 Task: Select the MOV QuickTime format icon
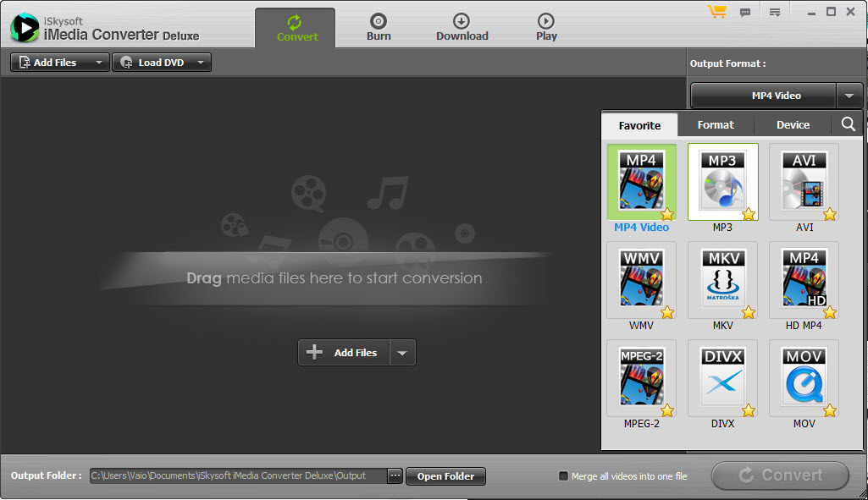pyautogui.click(x=804, y=378)
